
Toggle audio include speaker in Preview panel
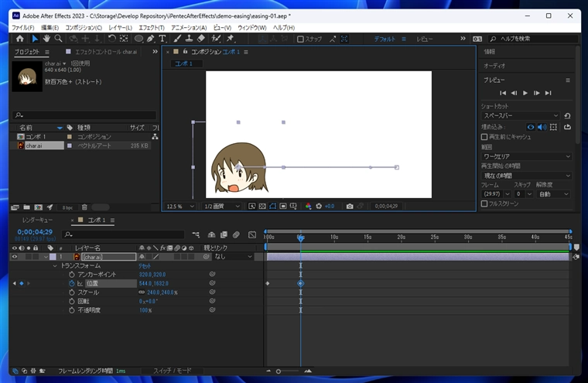tap(542, 127)
